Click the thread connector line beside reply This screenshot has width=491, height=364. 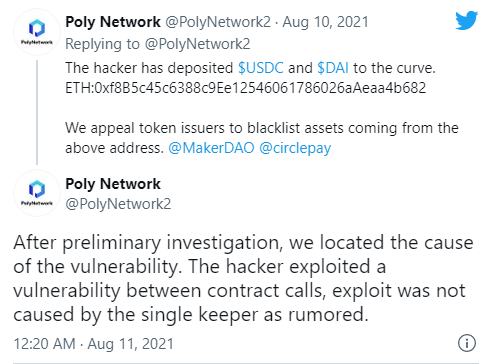[37, 112]
